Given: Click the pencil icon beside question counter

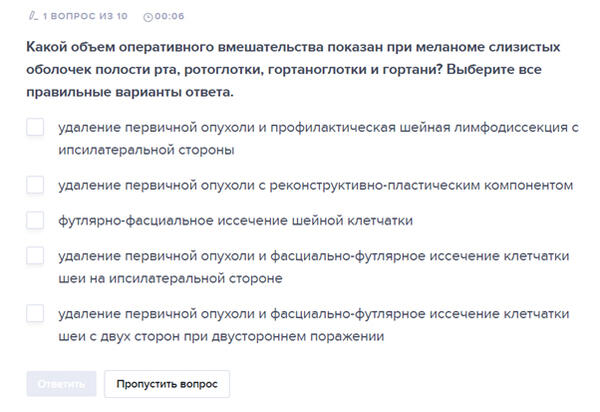Looking at the screenshot, I should pyautogui.click(x=33, y=17).
